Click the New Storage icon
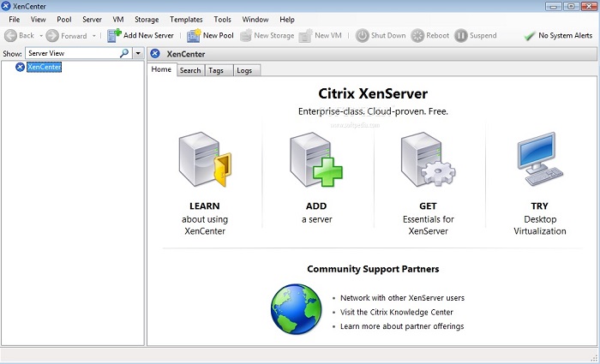 pos(246,35)
